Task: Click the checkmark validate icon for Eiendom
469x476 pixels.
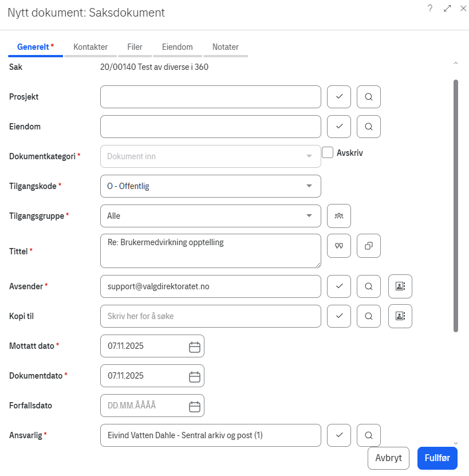Action: (x=339, y=127)
